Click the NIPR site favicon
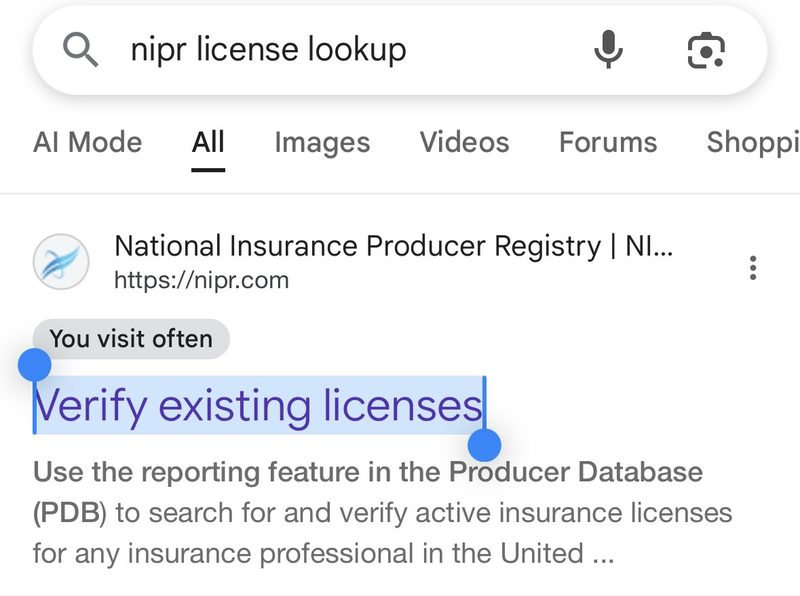This screenshot has width=800, height=596. click(61, 262)
